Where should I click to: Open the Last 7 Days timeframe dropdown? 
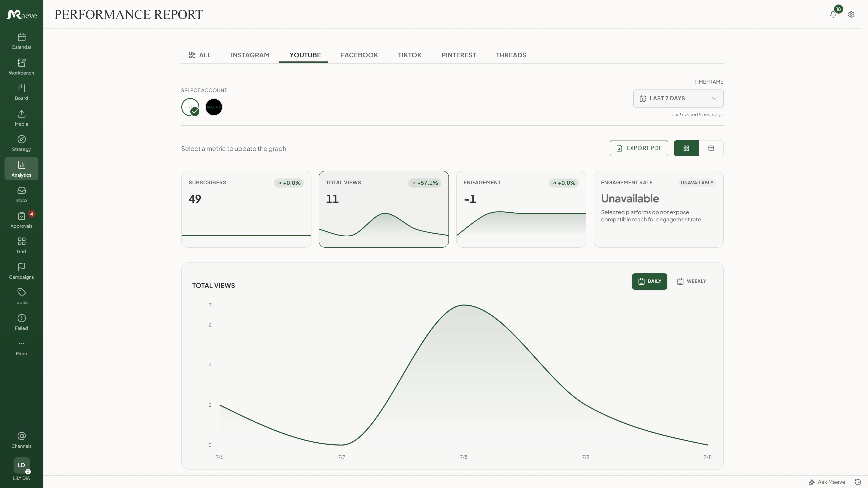[x=678, y=98]
